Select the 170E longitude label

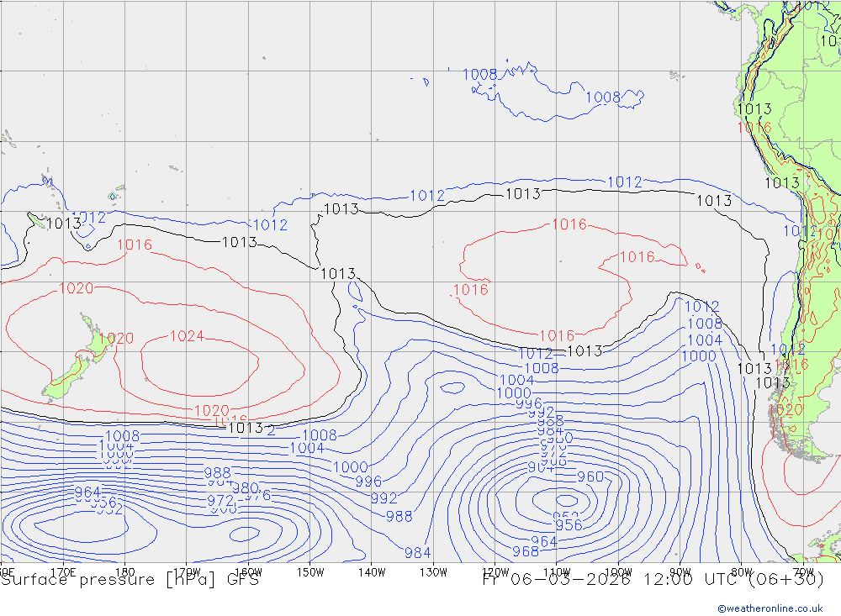point(63,572)
